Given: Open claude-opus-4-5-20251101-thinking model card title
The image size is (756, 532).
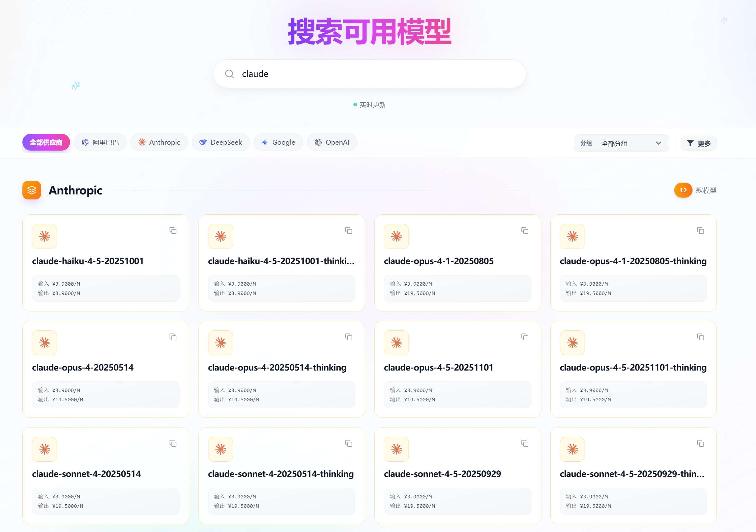Looking at the screenshot, I should (633, 367).
